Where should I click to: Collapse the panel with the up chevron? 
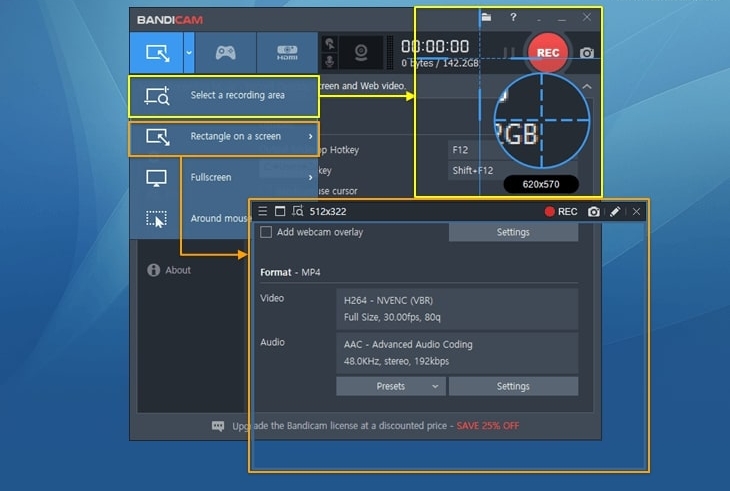pyautogui.click(x=587, y=87)
